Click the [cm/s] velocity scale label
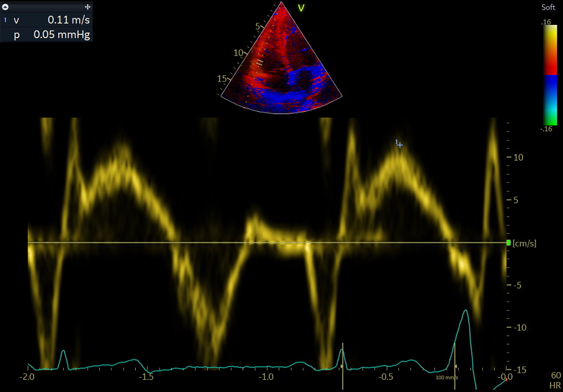This screenshot has height=392, width=563. tap(524, 243)
